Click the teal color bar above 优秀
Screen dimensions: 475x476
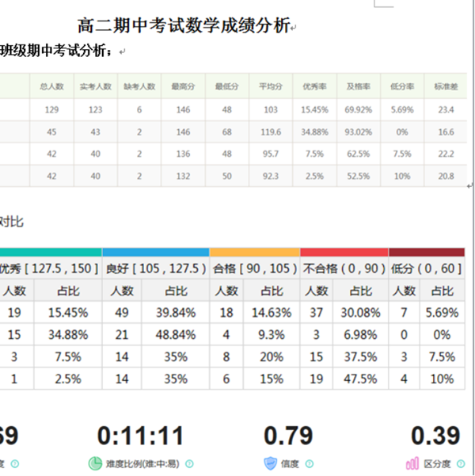tap(51, 252)
